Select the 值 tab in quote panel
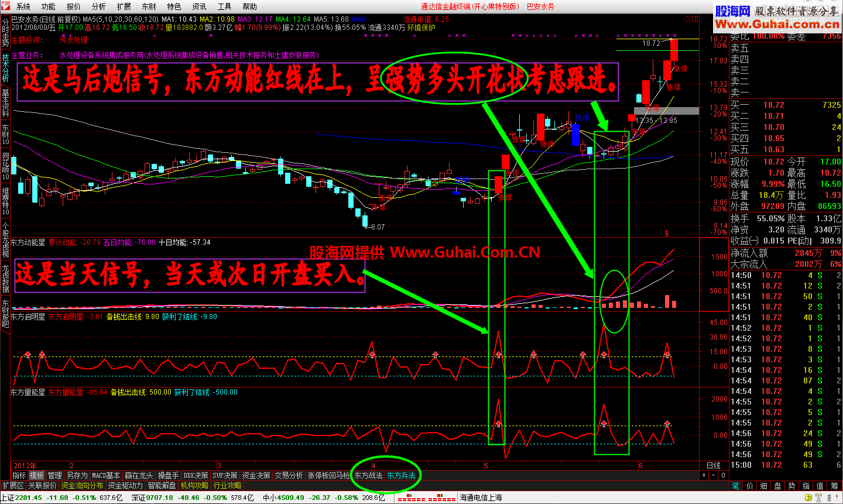Viewport: 843px width, 504px height. point(820,486)
